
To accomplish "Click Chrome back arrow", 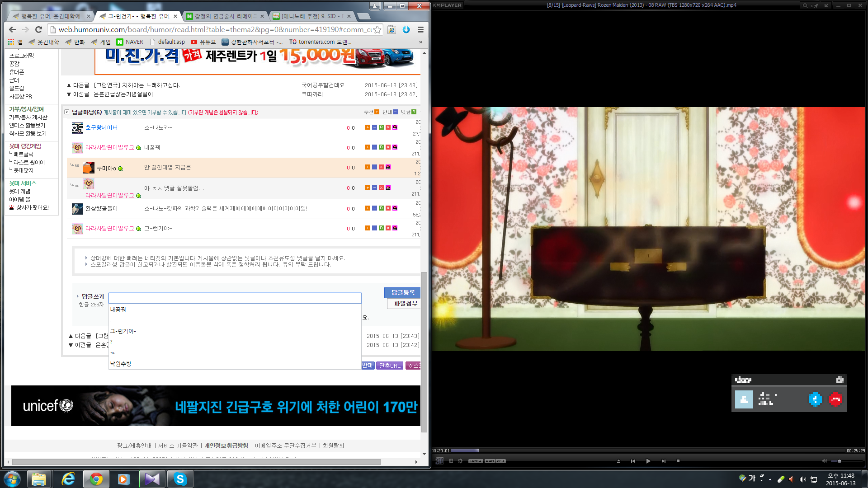I will pos(12,29).
